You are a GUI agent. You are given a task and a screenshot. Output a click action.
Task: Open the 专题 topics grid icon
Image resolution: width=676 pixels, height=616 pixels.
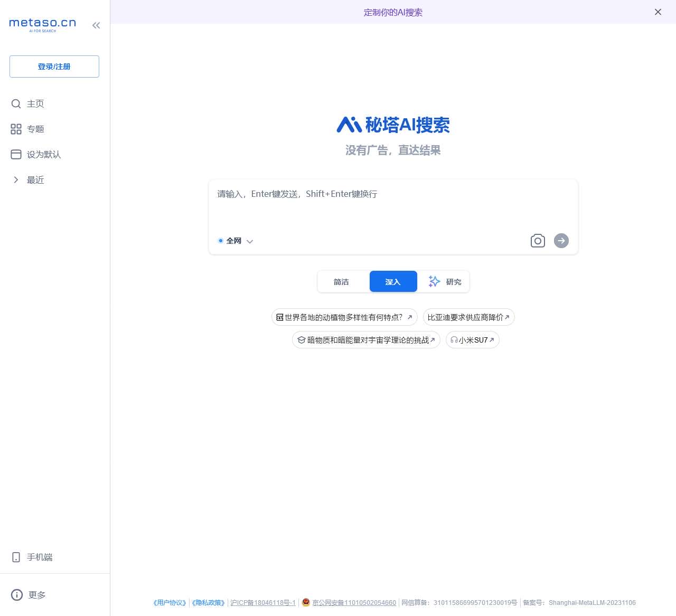(16, 129)
